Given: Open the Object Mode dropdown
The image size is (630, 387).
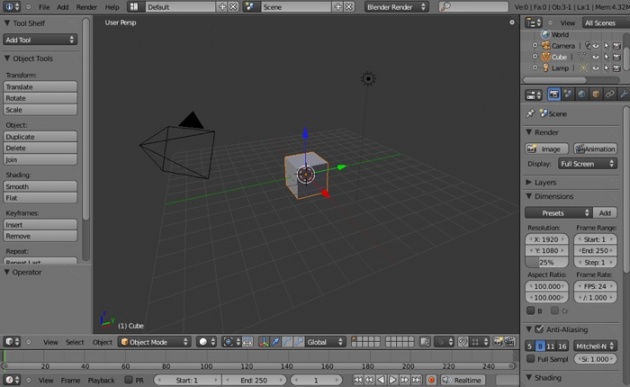Looking at the screenshot, I should [155, 342].
